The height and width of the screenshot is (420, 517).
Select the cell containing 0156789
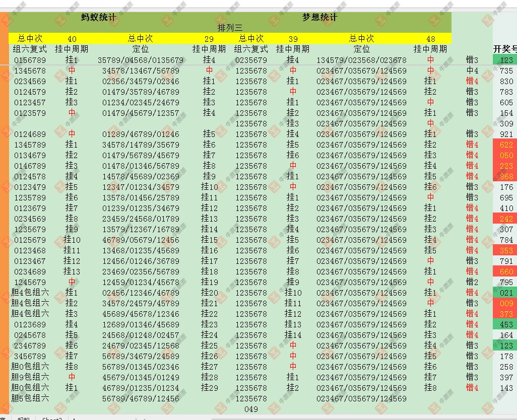click(30, 60)
